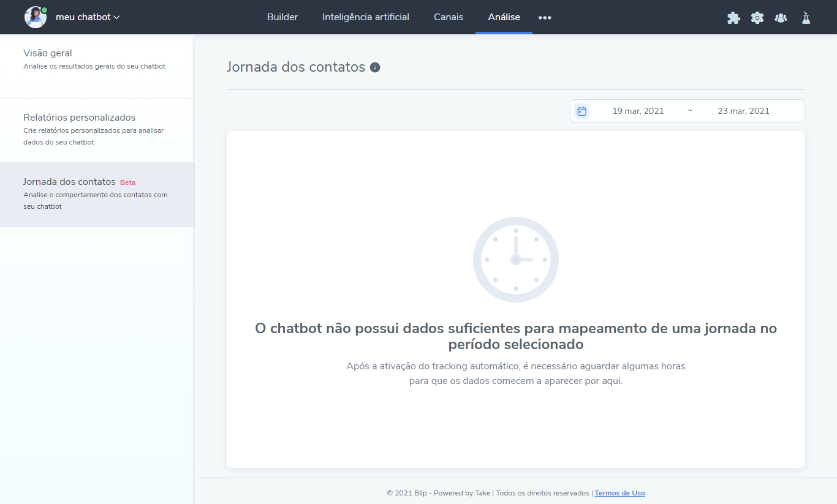Screen dimensions: 837x504
Task: Click the calendar icon in the date picker
Action: point(581,111)
